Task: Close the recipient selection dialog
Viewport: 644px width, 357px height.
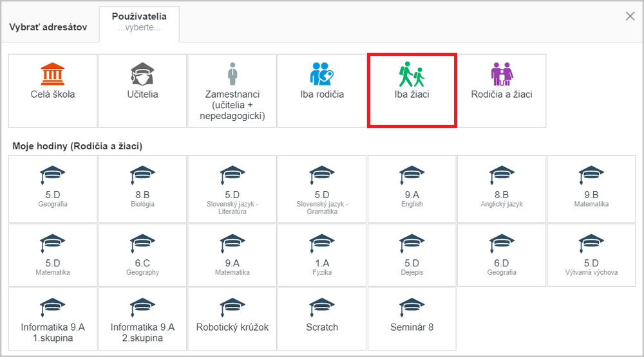Action: click(630, 16)
